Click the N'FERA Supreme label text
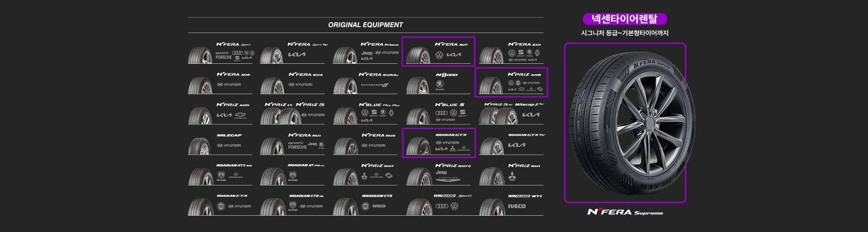Screen dimensions: 868x232 [625, 212]
